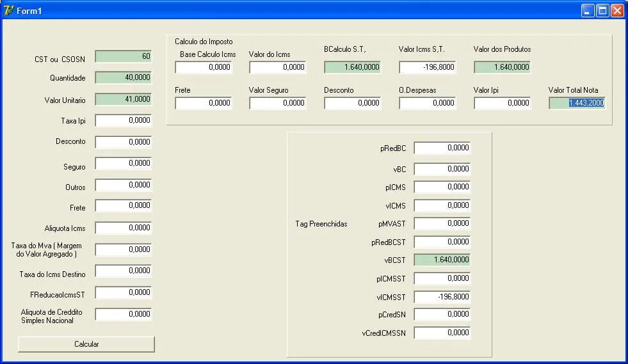628x364 pixels.
Task: Select the Quantidade input field
Action: [123, 77]
